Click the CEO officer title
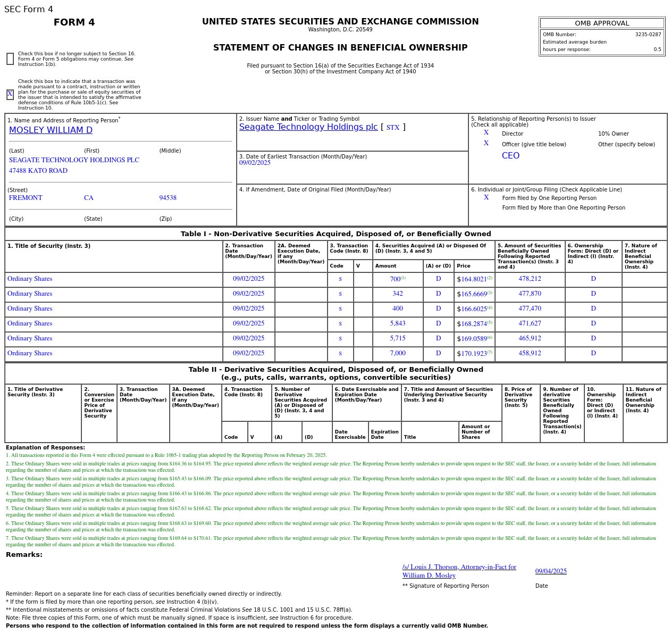The height and width of the screenshot is (642, 672). [x=510, y=156]
